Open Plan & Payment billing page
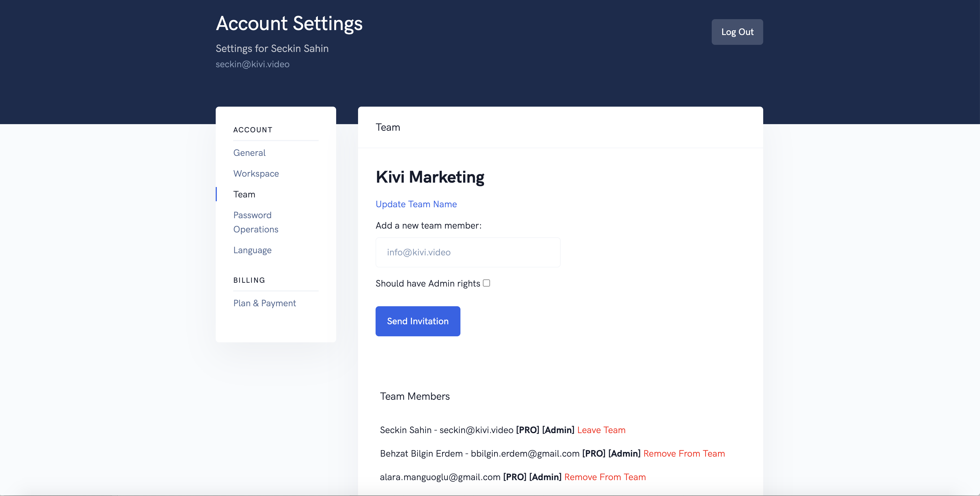The height and width of the screenshot is (496, 980). pos(264,303)
